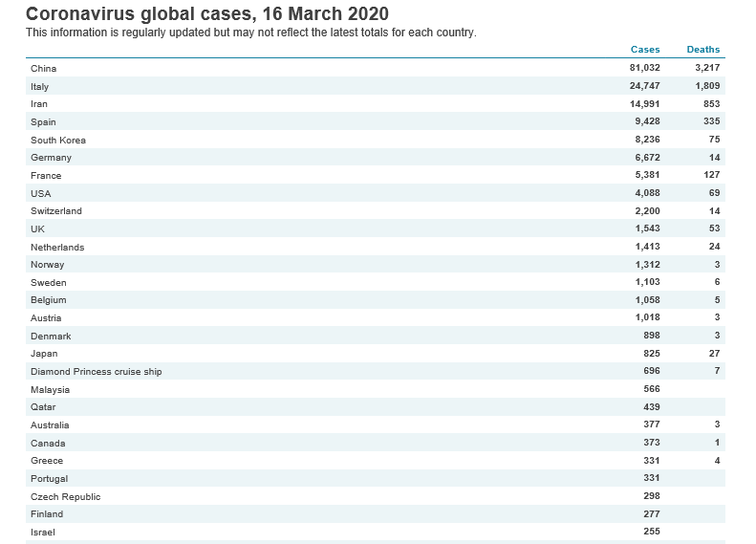756x544 pixels.
Task: Click UK's cases value 1,543
Action: tap(647, 228)
